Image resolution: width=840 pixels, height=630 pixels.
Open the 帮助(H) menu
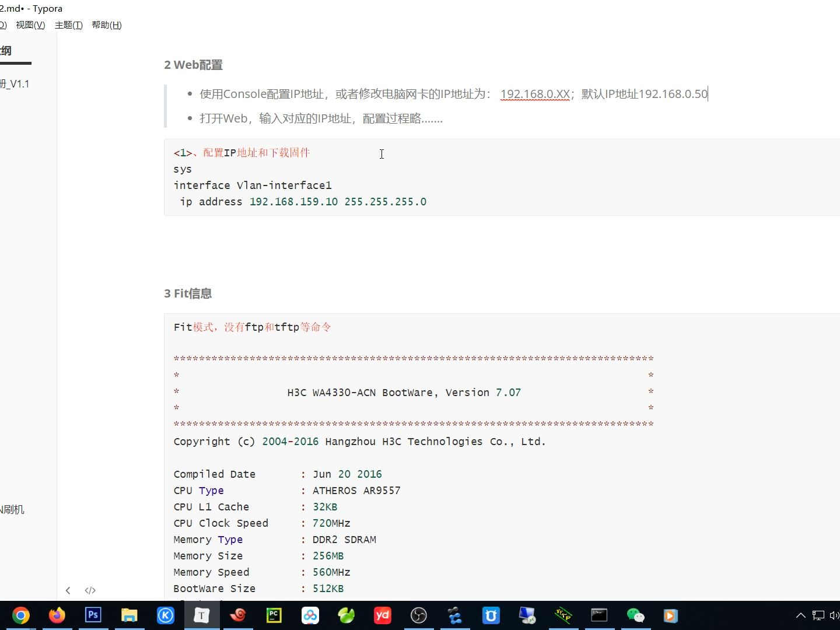click(106, 25)
